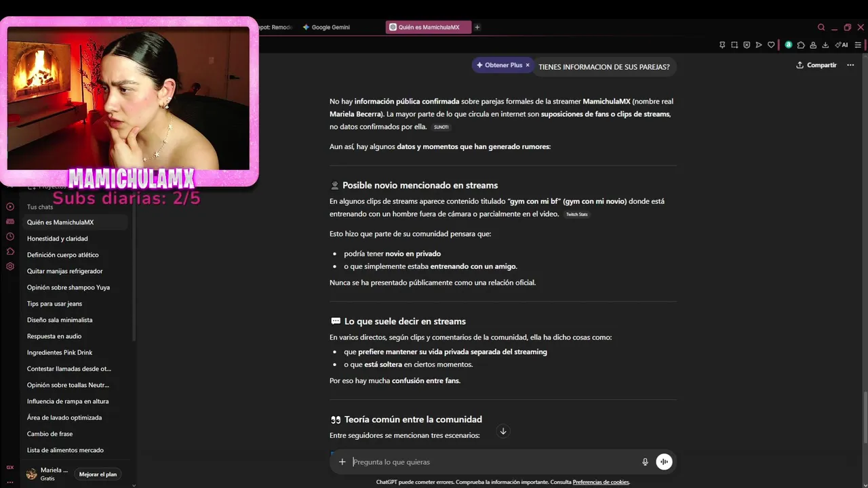
Task: Open the more options dots beside Compartir
Action: coord(850,65)
